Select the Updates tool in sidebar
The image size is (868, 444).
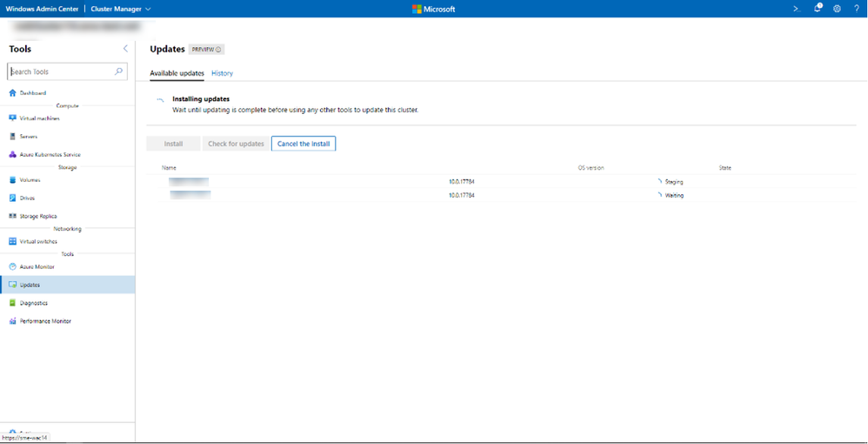68,285
